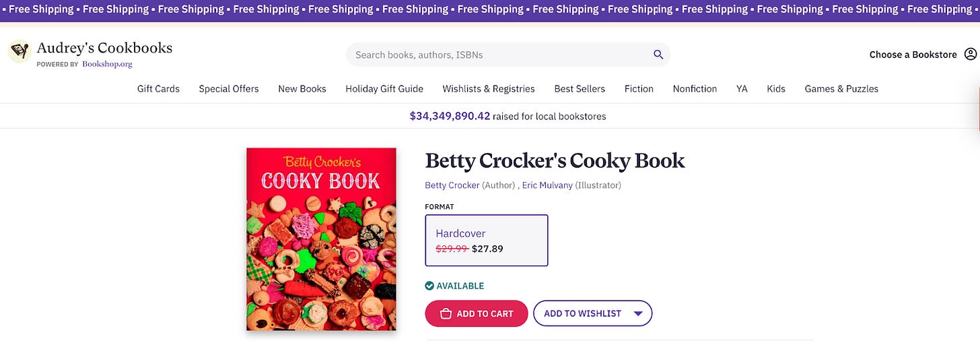This screenshot has height=341, width=980.
Task: Open Wishlists & Registries menu
Action: pyautogui.click(x=489, y=88)
